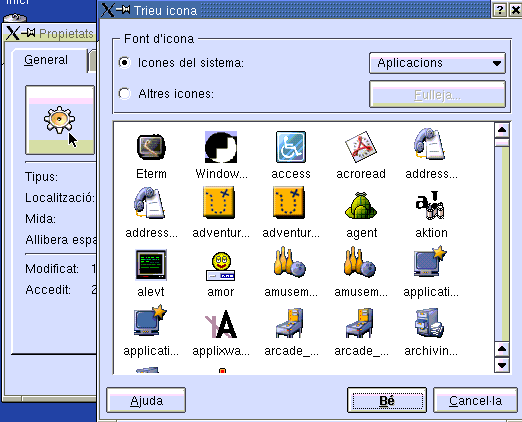Screen dimensions: 522x422
Task: Click the scrollbar down arrow at bottom
Action: click(502, 365)
